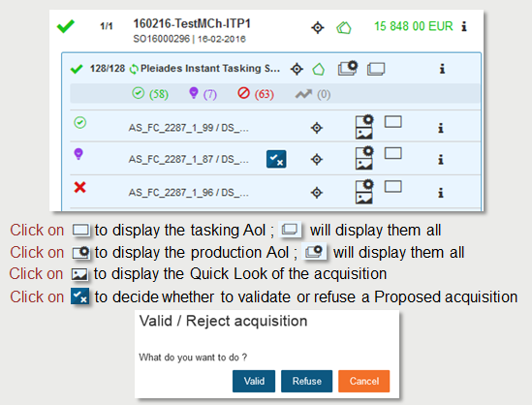Open the Quick Look of acquisition AS_FC_2287_1_99
Image resolution: width=532 pixels, height=405 pixels.
363,134
